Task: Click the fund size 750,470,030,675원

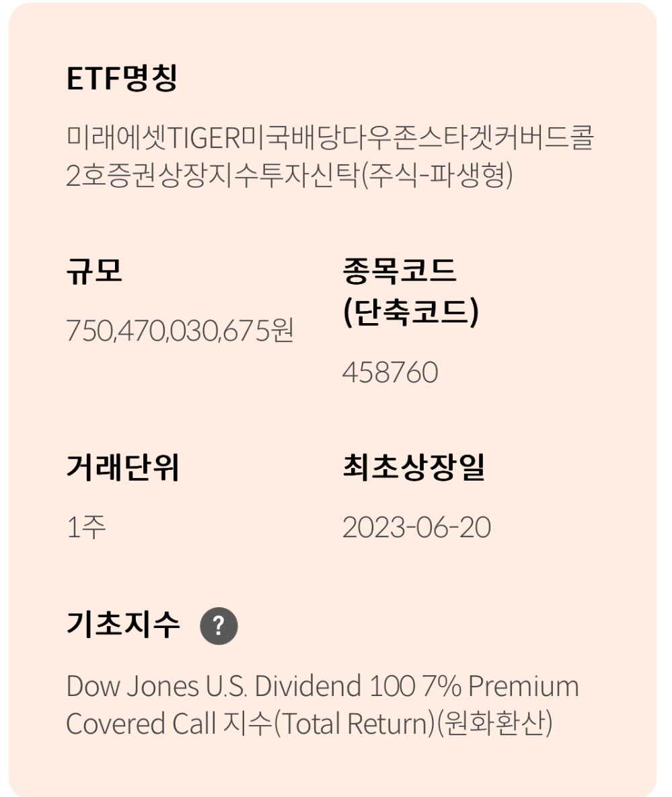Action: [180, 331]
